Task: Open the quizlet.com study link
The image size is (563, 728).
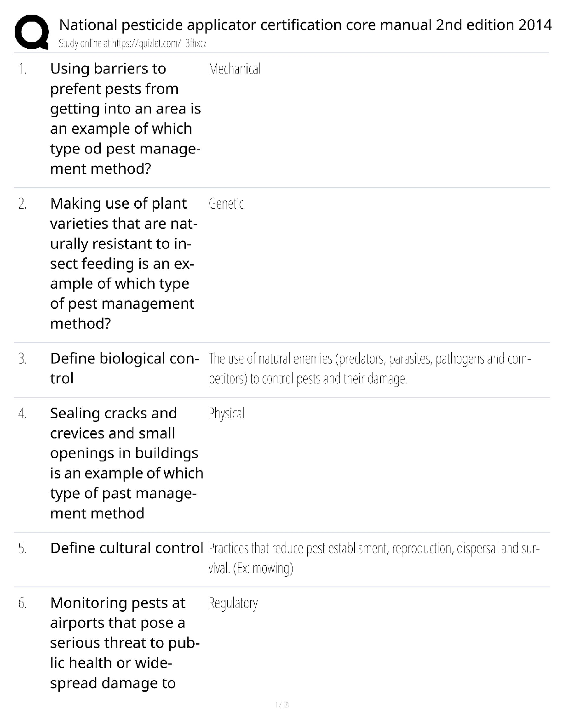Action: pos(132,44)
